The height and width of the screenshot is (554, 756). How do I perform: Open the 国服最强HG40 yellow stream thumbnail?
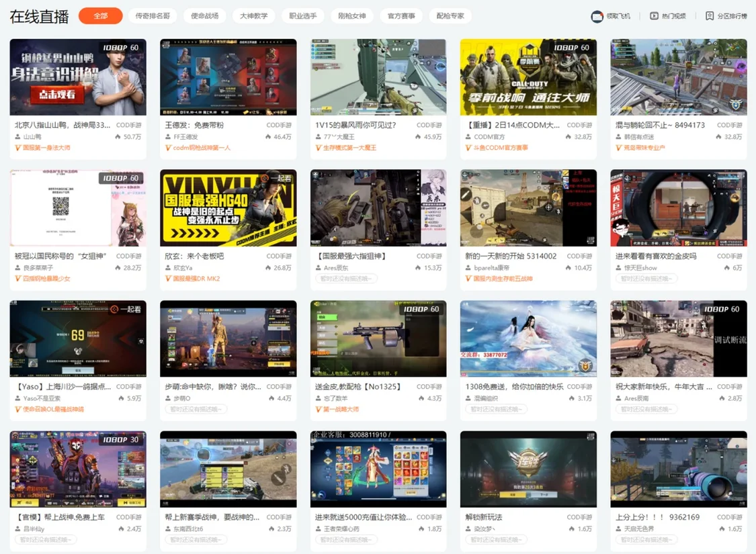click(x=228, y=208)
